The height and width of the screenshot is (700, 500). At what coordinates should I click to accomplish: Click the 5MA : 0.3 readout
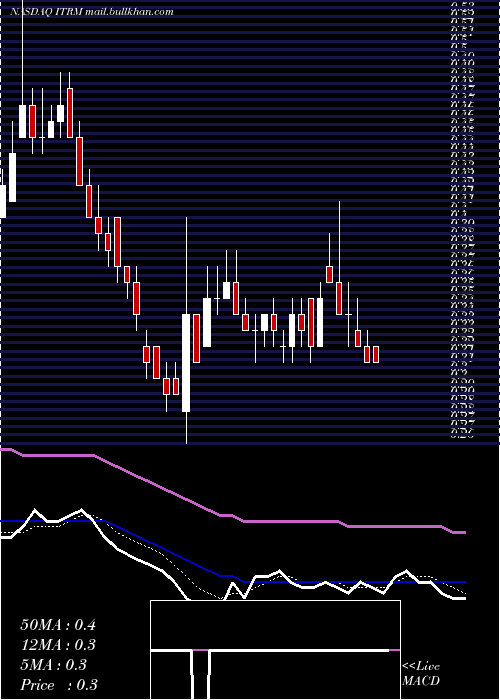[x=54, y=665]
